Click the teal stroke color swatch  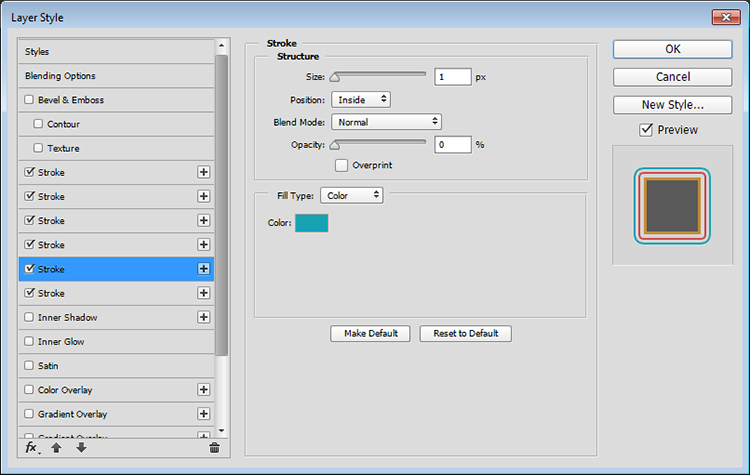311,223
